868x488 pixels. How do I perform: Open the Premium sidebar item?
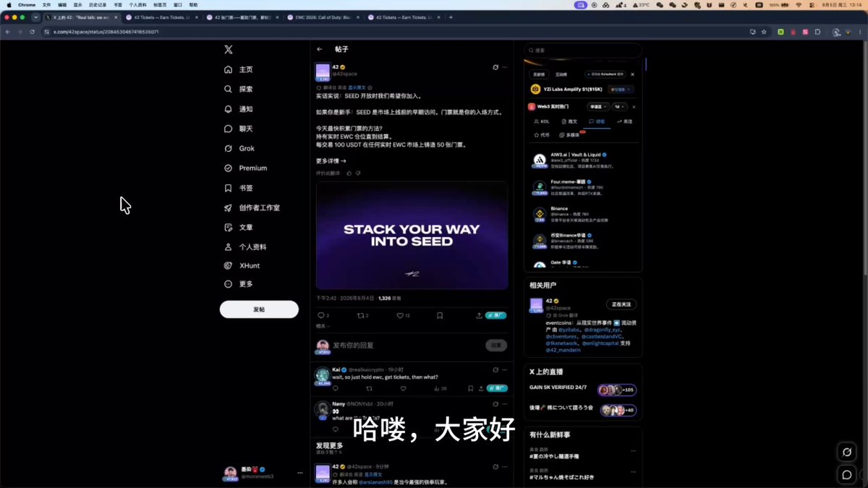246,168
